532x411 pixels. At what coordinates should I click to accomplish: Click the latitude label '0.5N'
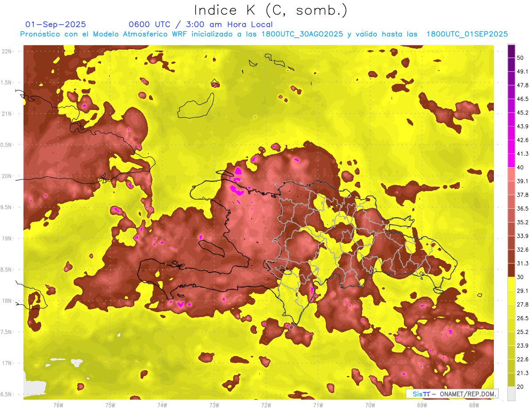click(7, 145)
